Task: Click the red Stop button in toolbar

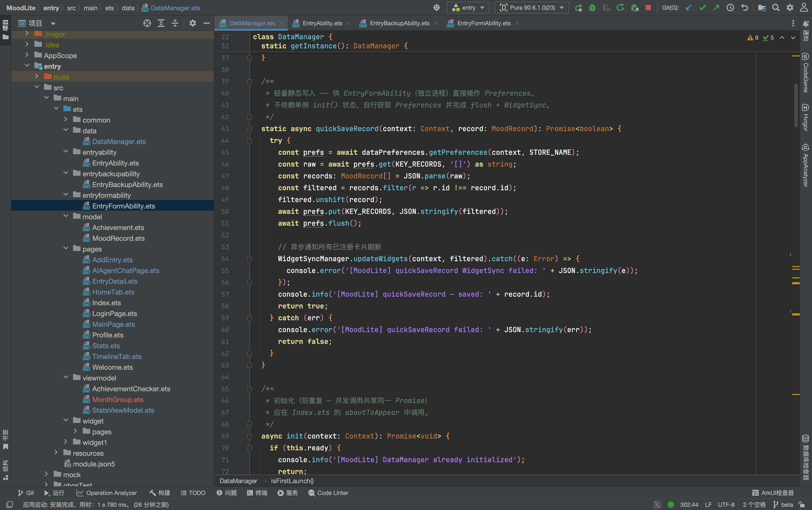Action: (x=648, y=8)
